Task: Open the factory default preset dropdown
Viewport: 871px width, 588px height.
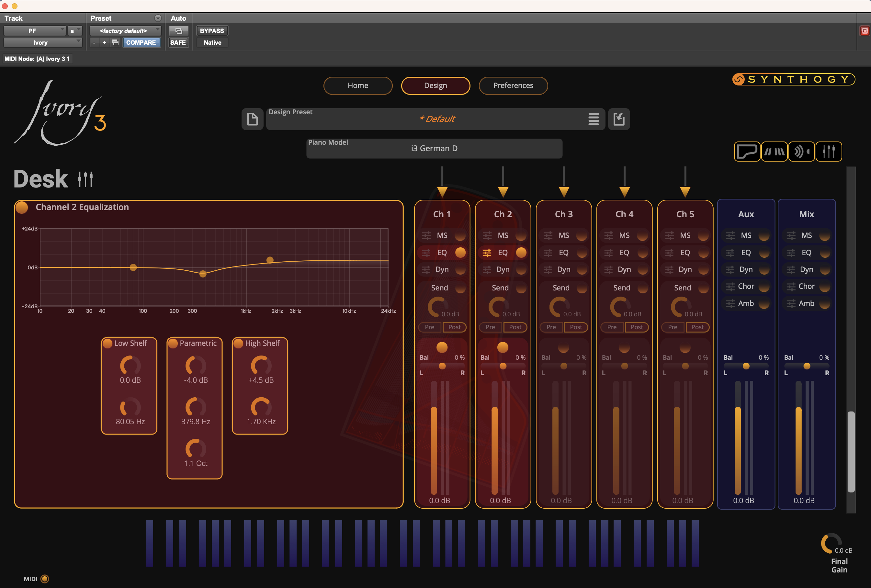Action: point(126,31)
